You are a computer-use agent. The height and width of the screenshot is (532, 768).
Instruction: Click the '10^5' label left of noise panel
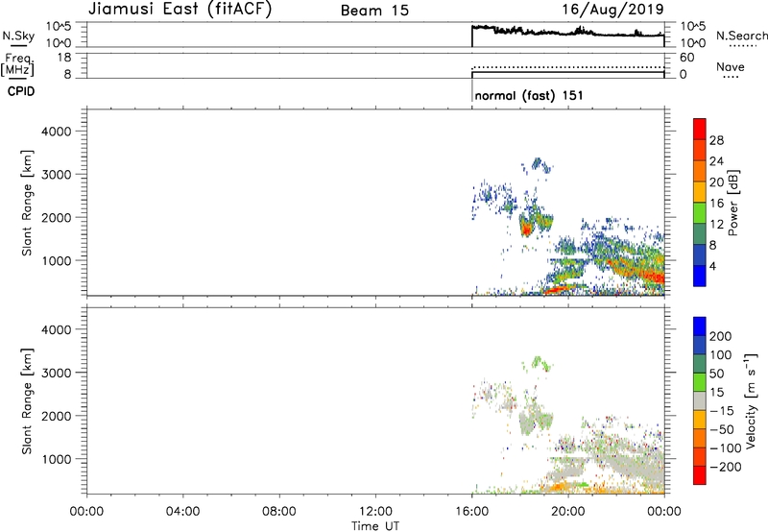coord(59,27)
